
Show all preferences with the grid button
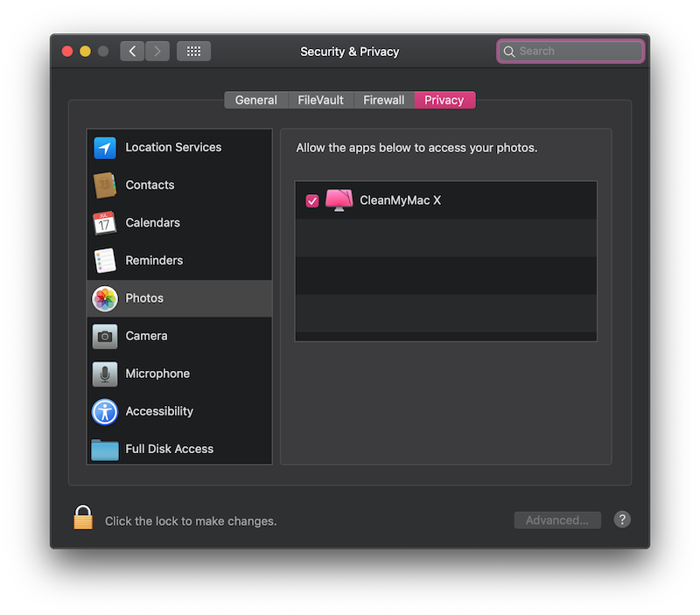(193, 52)
